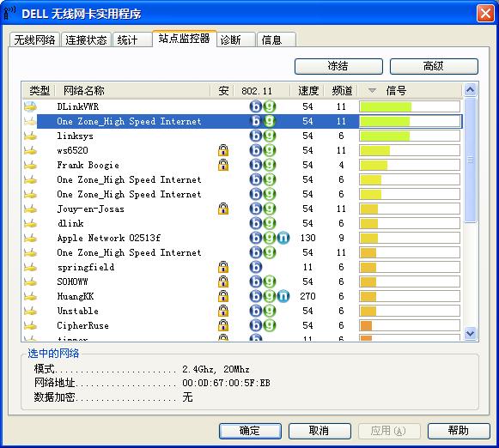Click the DLinkVWR router type icon

click(x=31, y=106)
